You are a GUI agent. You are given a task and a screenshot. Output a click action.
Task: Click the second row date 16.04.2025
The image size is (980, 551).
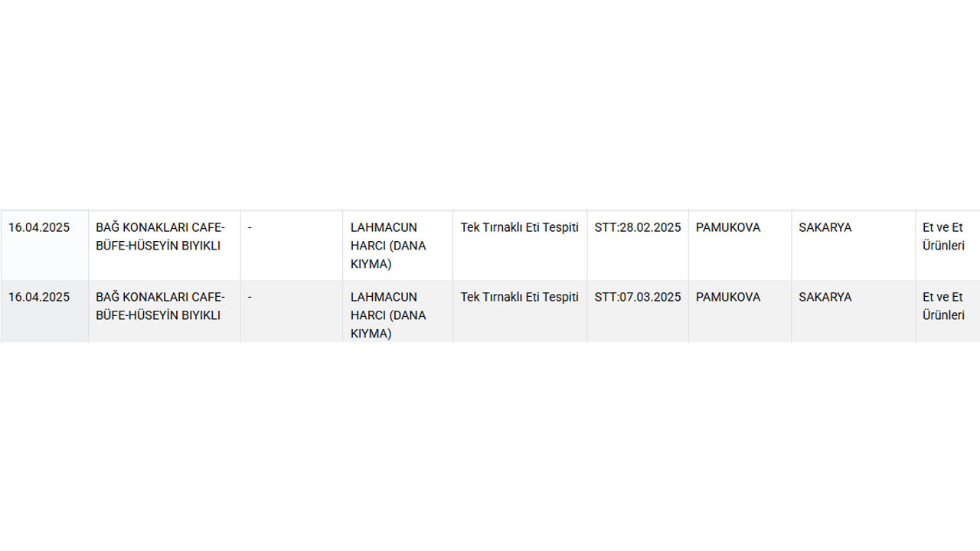tap(39, 297)
